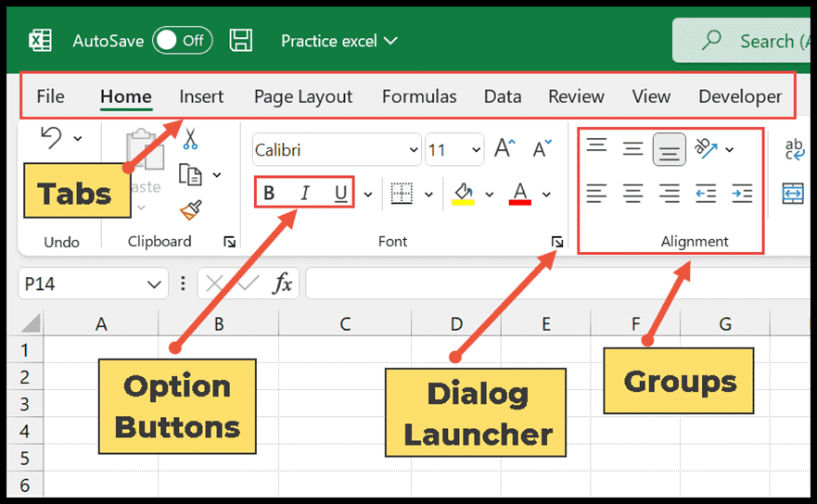
Task: Click the Decrease Font Size icon
Action: coord(542,148)
